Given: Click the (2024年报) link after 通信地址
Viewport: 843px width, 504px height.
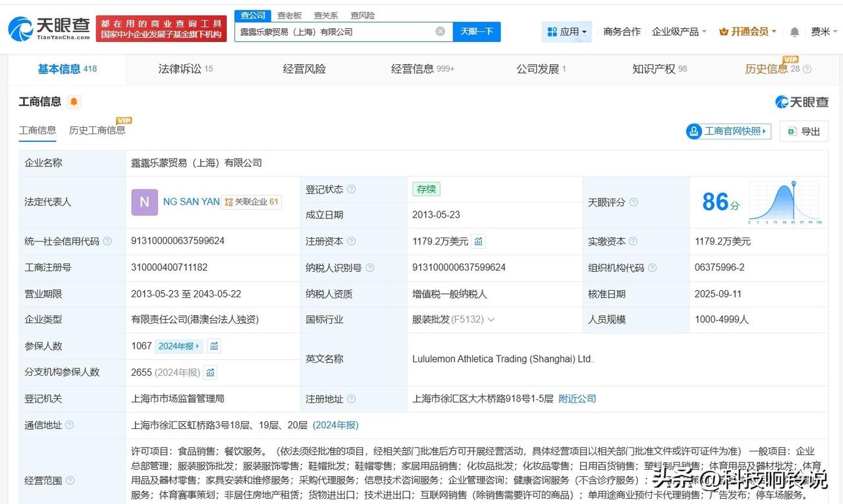Looking at the screenshot, I should [x=336, y=425].
